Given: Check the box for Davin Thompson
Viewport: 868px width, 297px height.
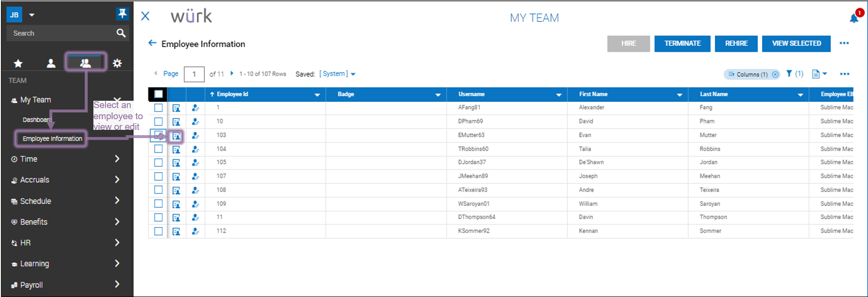Looking at the screenshot, I should (158, 217).
